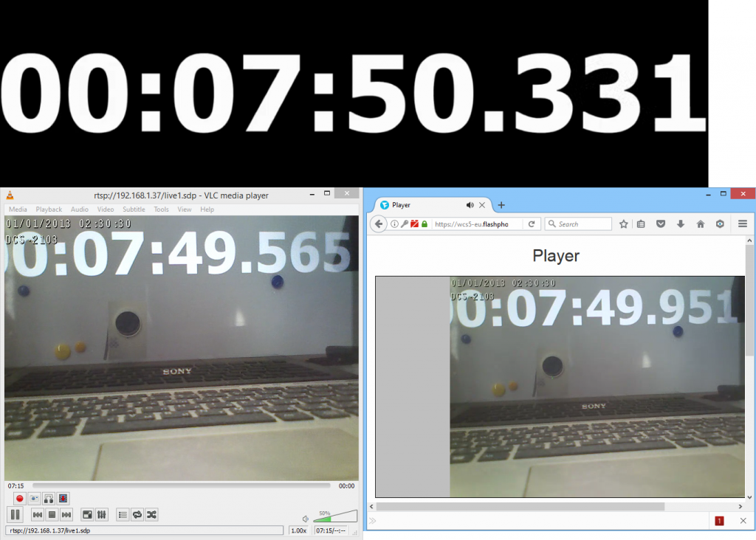Open Firefox home page via house icon
The height and width of the screenshot is (540, 756).
[700, 224]
